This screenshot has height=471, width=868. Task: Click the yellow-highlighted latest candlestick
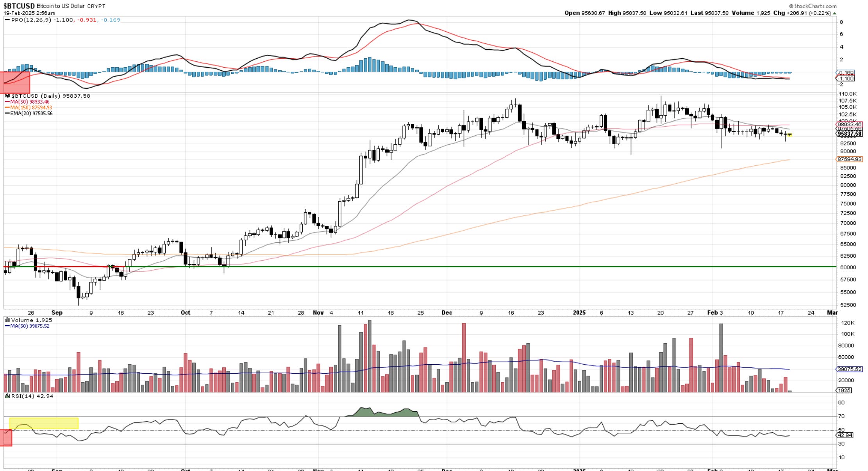click(x=789, y=135)
